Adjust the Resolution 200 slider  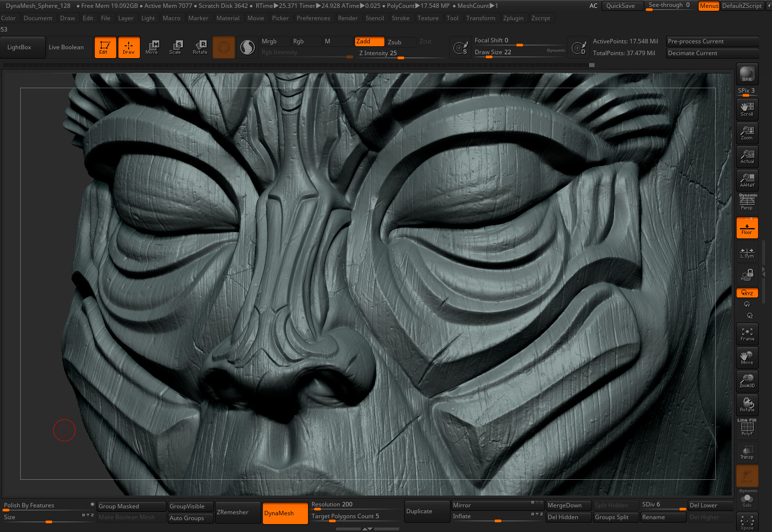click(356, 505)
